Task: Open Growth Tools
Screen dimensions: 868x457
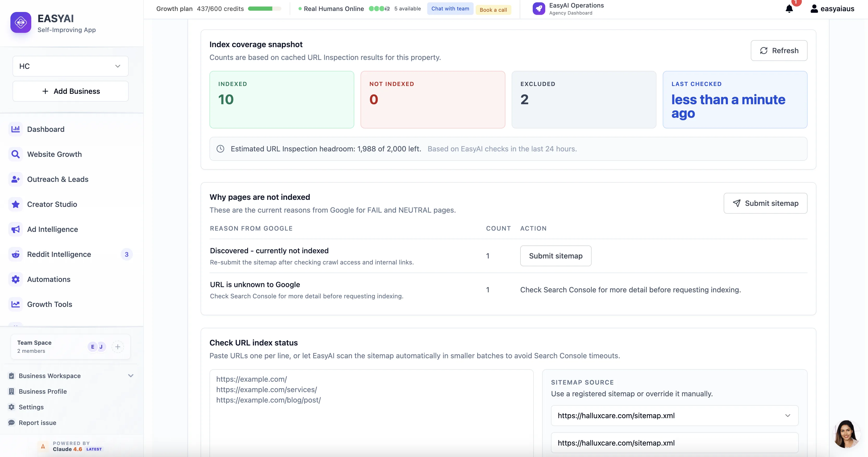Action: [x=49, y=304]
